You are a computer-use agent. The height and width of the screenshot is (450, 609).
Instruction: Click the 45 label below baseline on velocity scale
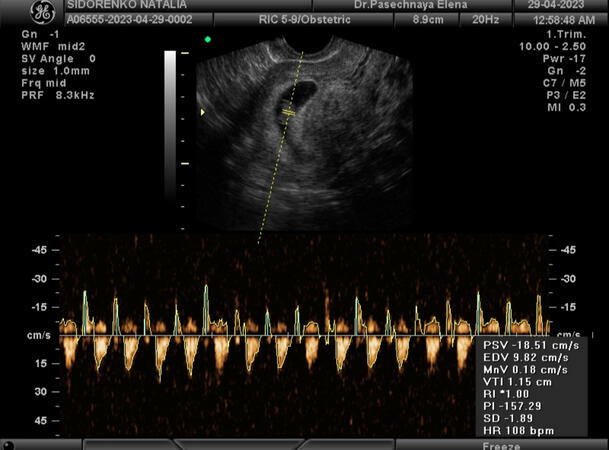click(40, 420)
